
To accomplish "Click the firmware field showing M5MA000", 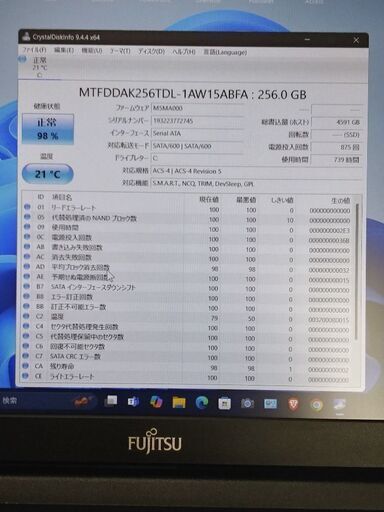I will pos(197,108).
